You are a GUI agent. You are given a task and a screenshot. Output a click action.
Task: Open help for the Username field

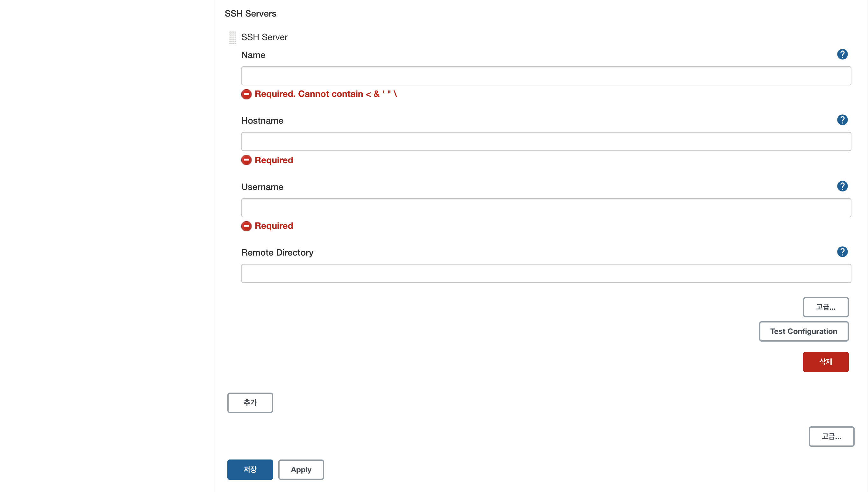click(x=842, y=186)
